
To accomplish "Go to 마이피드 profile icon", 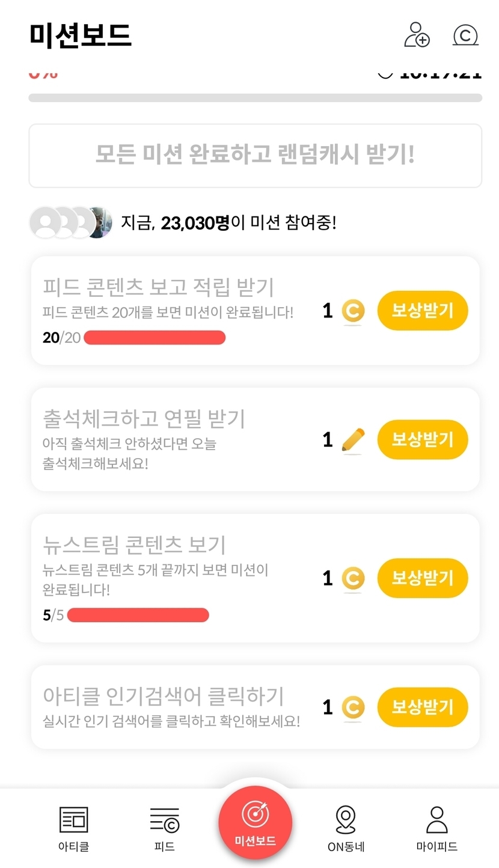I will pos(436,821).
